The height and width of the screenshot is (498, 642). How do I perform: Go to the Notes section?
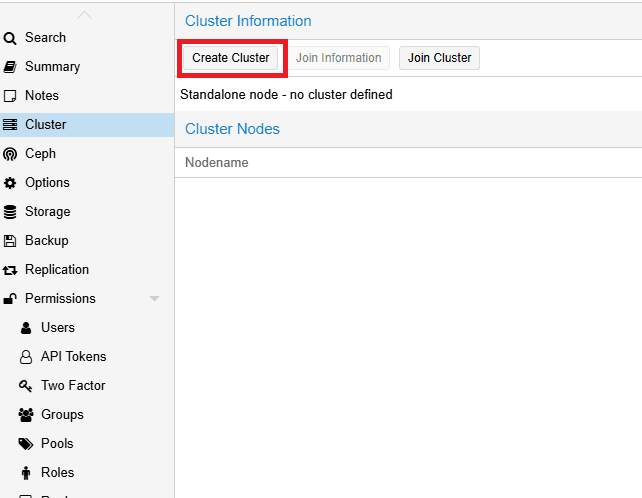pos(42,95)
